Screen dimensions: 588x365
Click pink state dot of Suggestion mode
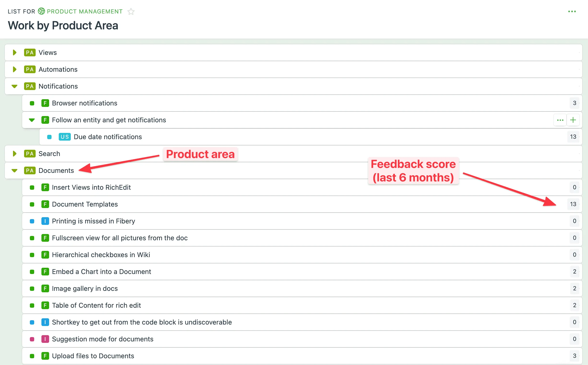(x=32, y=339)
